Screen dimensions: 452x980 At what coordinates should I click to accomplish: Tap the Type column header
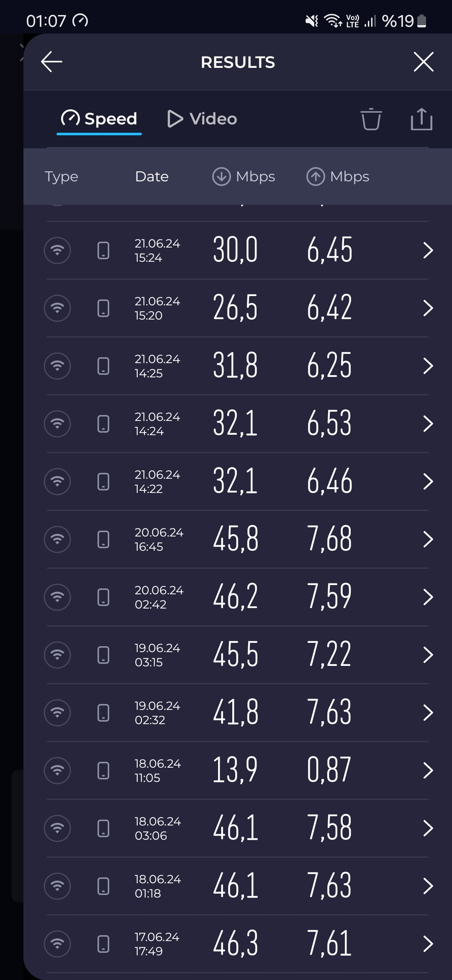click(62, 176)
